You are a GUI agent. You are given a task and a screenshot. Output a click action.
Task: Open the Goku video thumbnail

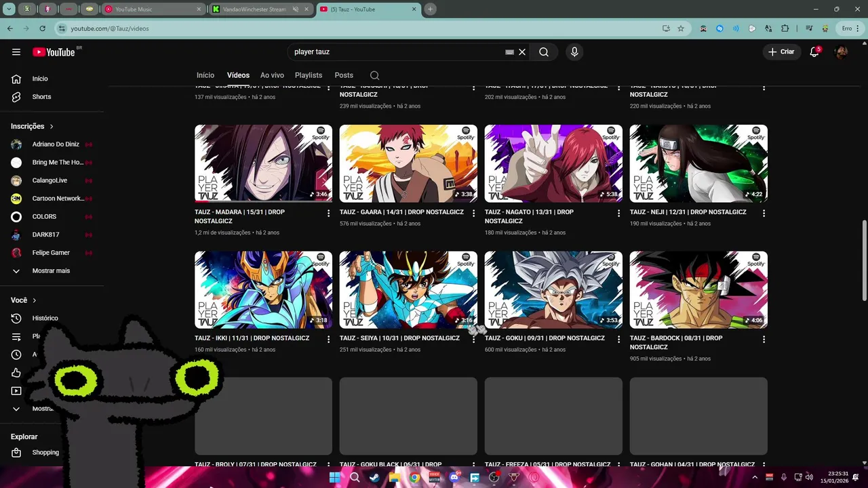point(553,290)
